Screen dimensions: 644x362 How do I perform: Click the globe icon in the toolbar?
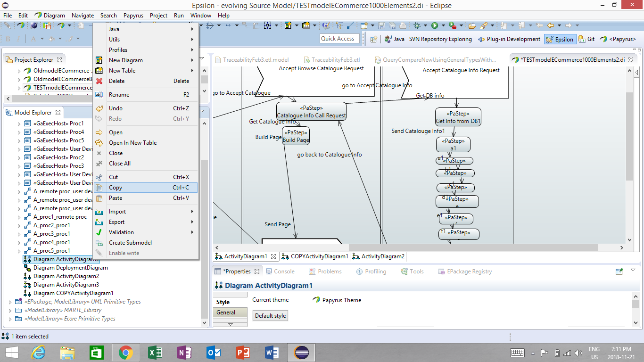point(34,25)
